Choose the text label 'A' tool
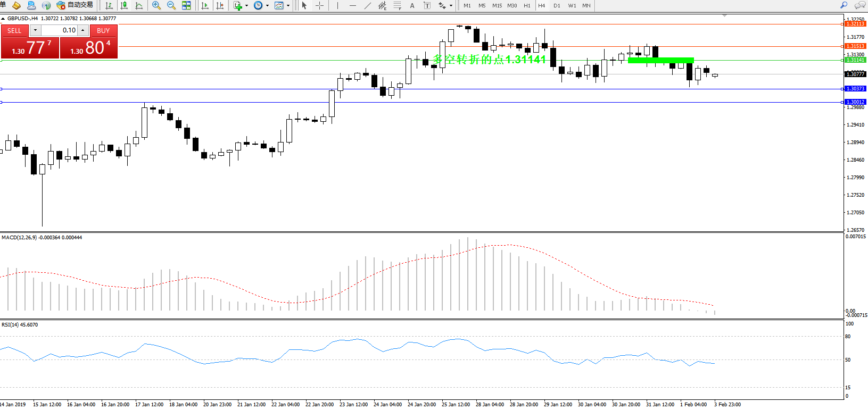The height and width of the screenshot is (410, 868). tap(412, 5)
